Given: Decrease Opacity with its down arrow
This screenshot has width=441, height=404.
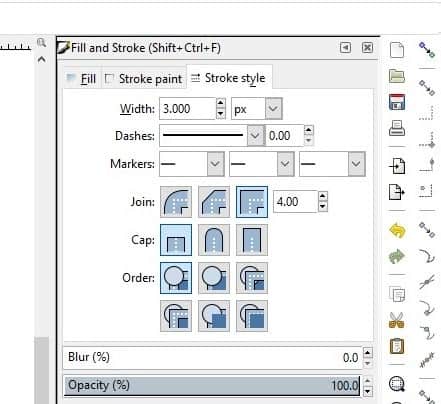Looking at the screenshot, I should coord(368,391).
